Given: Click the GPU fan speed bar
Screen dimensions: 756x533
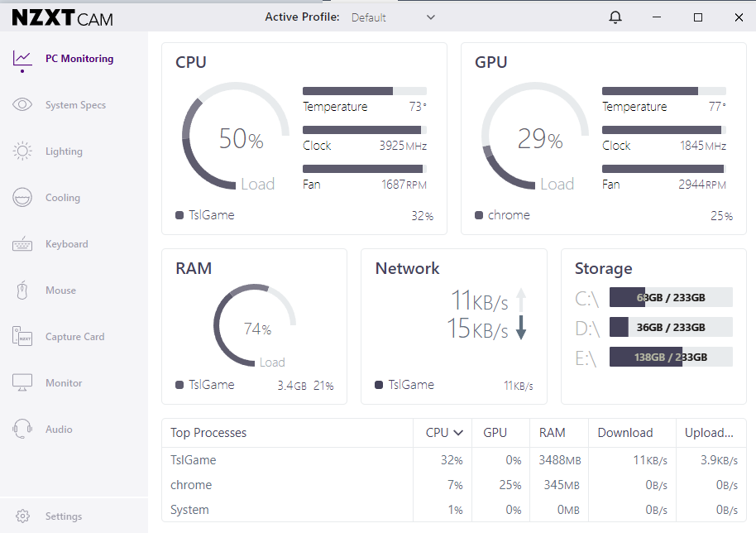Looking at the screenshot, I should [x=664, y=169].
